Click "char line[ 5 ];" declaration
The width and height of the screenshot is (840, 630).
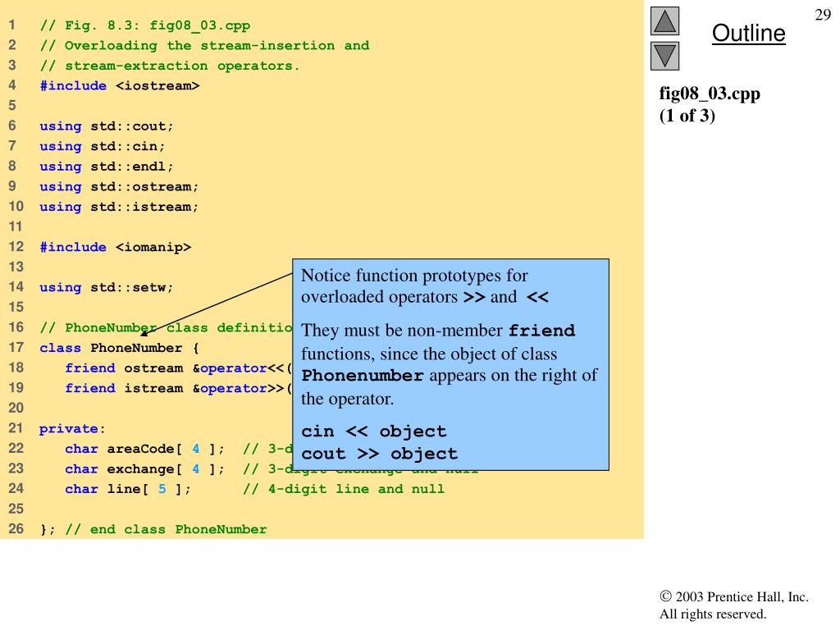click(127, 489)
